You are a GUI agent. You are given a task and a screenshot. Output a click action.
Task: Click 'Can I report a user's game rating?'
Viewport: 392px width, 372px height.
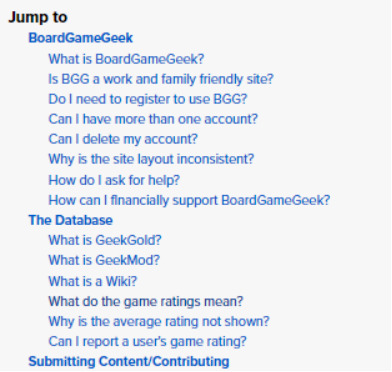pos(148,342)
